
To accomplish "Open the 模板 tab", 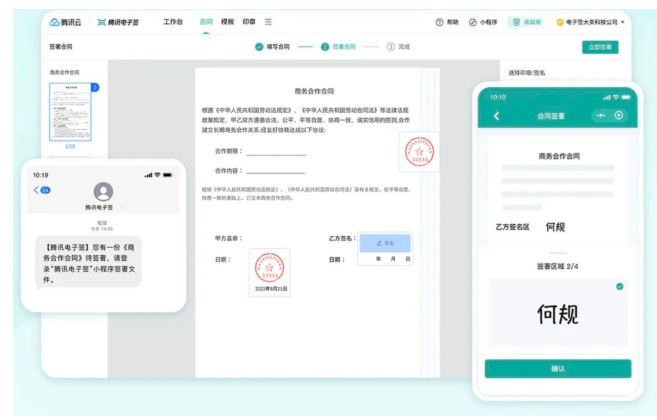I will pyautogui.click(x=228, y=22).
